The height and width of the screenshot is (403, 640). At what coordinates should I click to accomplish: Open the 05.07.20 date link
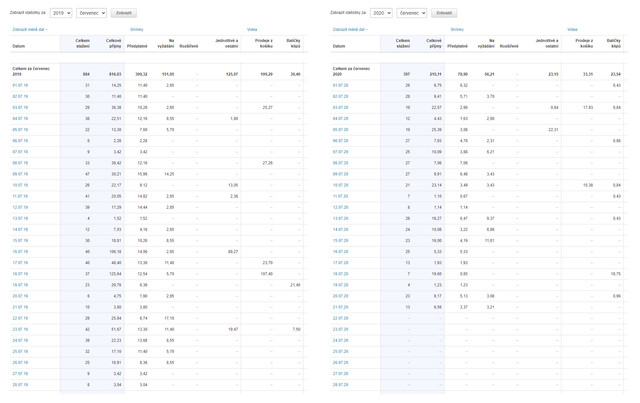pos(340,130)
